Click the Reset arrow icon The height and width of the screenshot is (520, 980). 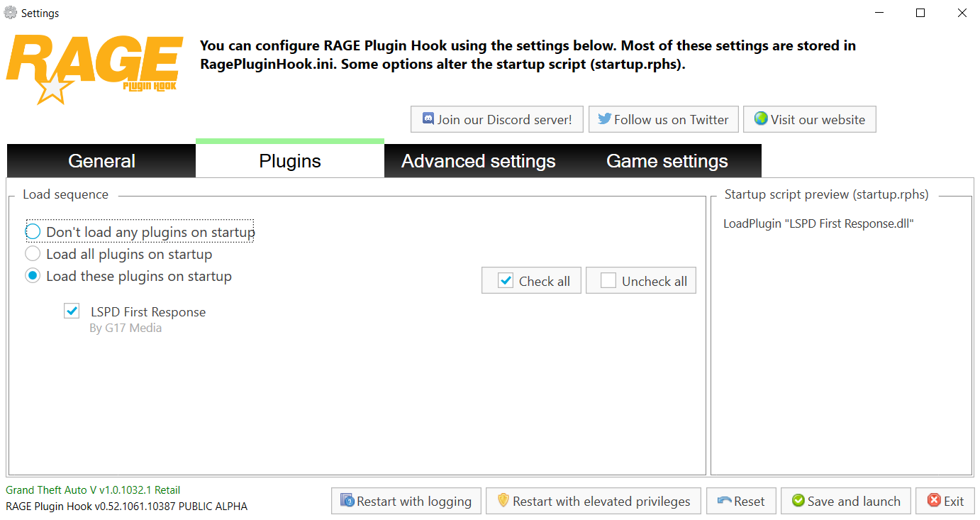point(724,501)
